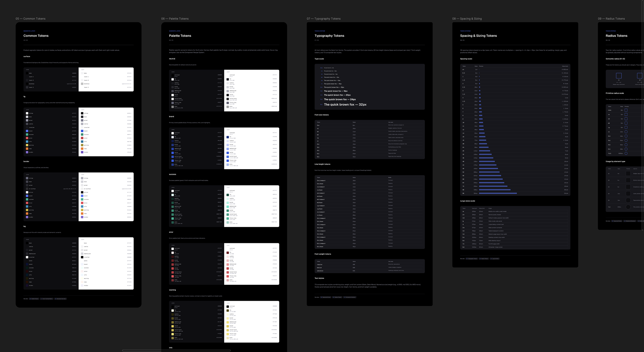Image resolution: width=644 pixels, height=352 pixels.
Task: Click 'Layout & Grid' see-also chip in Spacing frame
Action: click(495, 259)
